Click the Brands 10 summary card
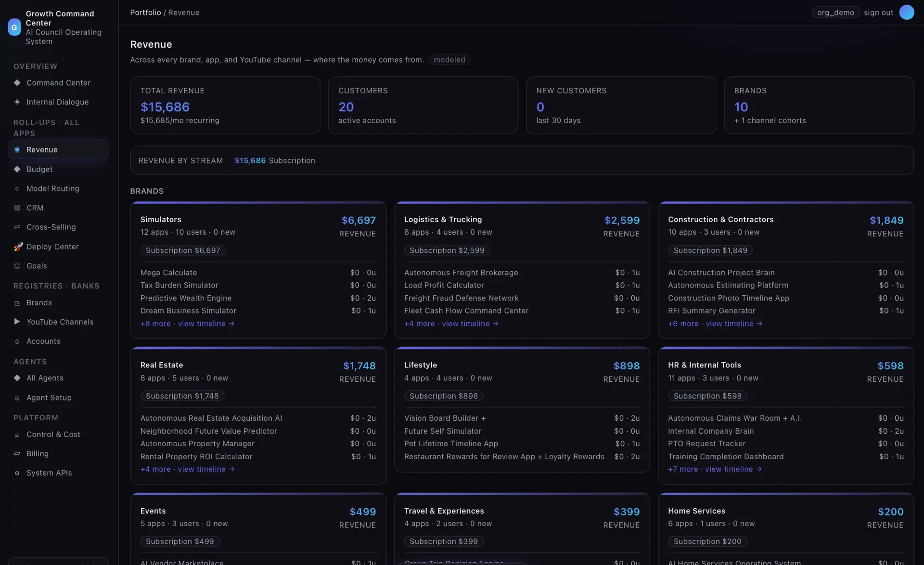Image resolution: width=924 pixels, height=565 pixels. click(x=819, y=105)
